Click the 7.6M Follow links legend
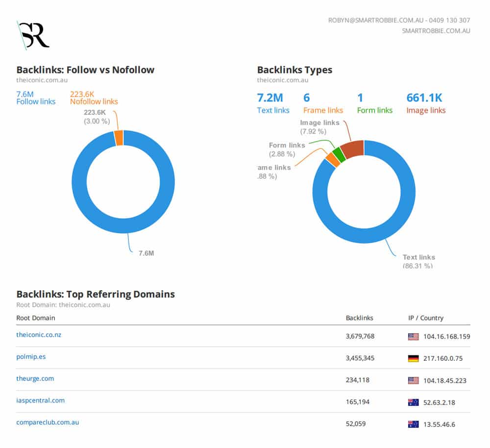Image resolution: width=490 pixels, height=448 pixels. click(36, 98)
